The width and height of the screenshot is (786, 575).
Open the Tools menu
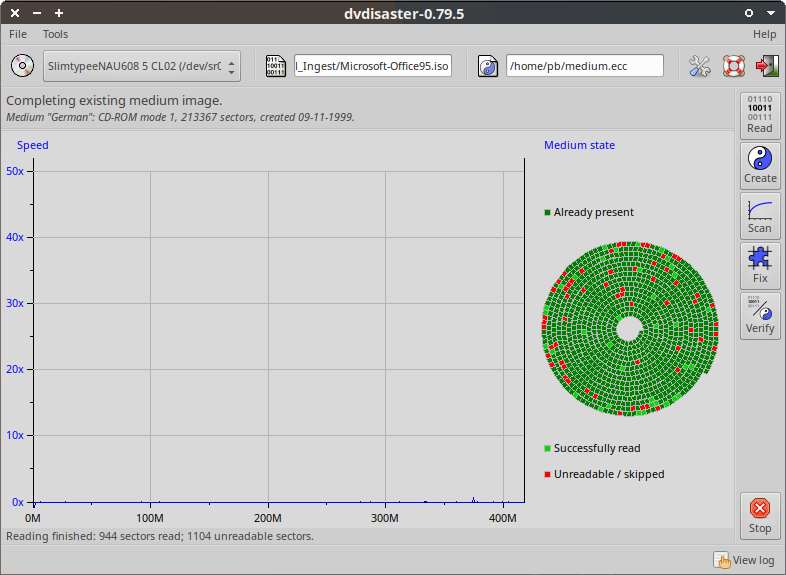pos(55,34)
